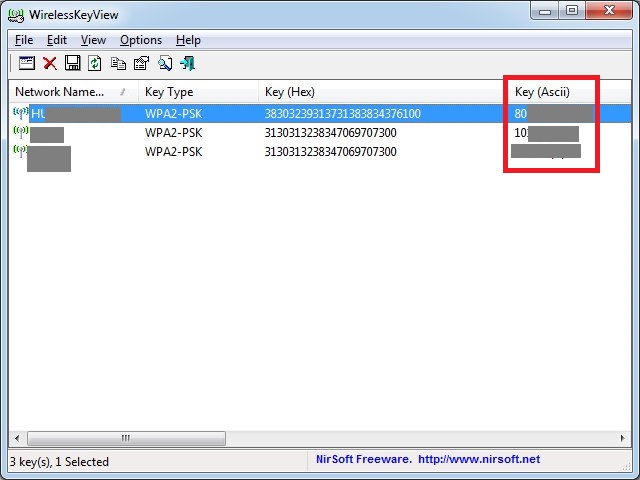This screenshot has height=480, width=640.
Task: Open the View menu
Action: (x=93, y=40)
